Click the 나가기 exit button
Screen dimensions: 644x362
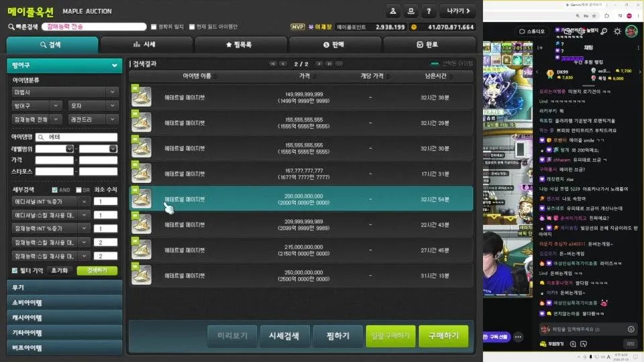tap(458, 11)
